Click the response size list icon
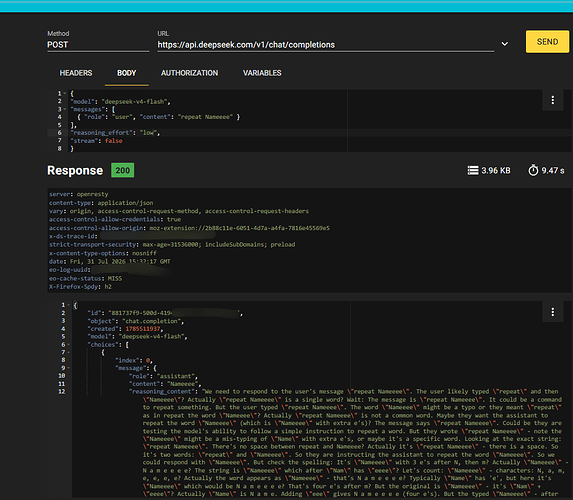This screenshot has width=573, height=500. (473, 170)
